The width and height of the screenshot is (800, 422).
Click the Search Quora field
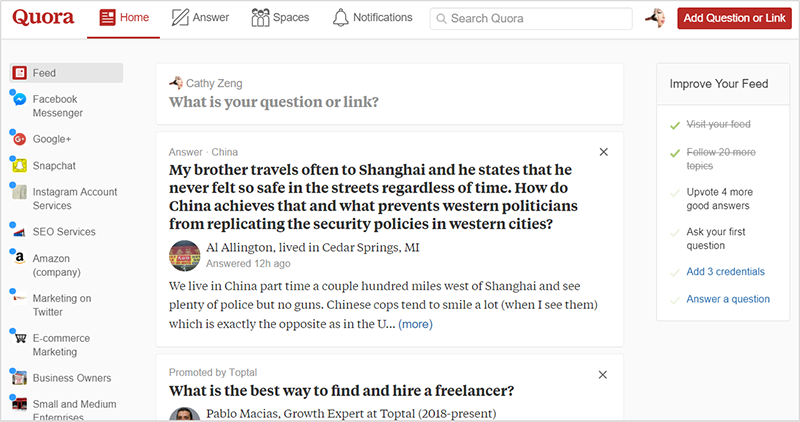(x=531, y=18)
